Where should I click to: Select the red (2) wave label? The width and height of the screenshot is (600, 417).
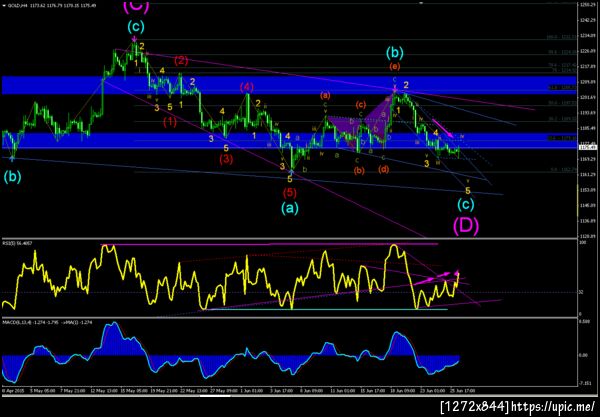coord(181,60)
